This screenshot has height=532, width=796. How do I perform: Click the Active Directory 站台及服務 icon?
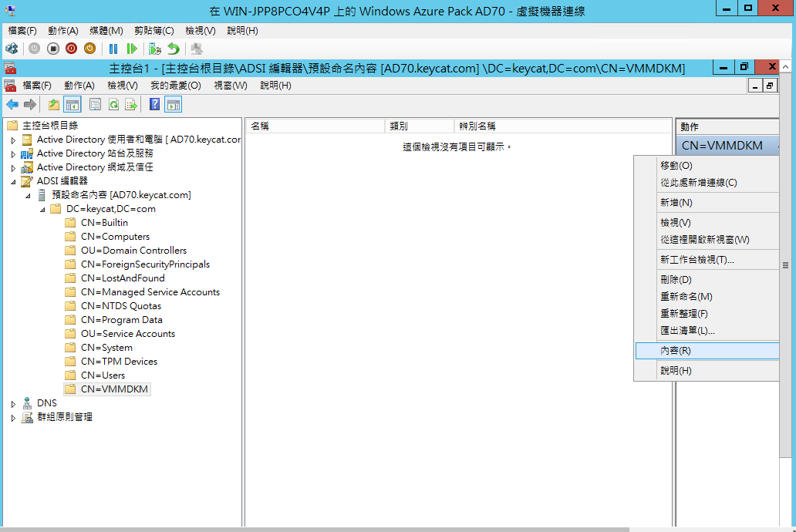click(27, 153)
